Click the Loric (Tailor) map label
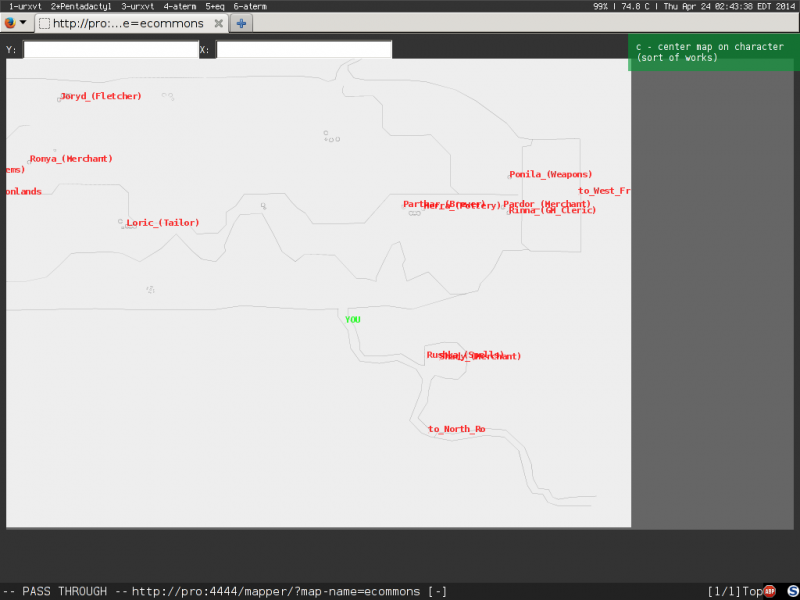 162,222
